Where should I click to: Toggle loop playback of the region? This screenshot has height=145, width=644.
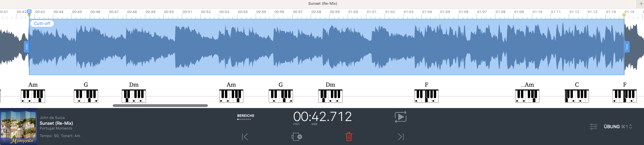tap(400, 117)
